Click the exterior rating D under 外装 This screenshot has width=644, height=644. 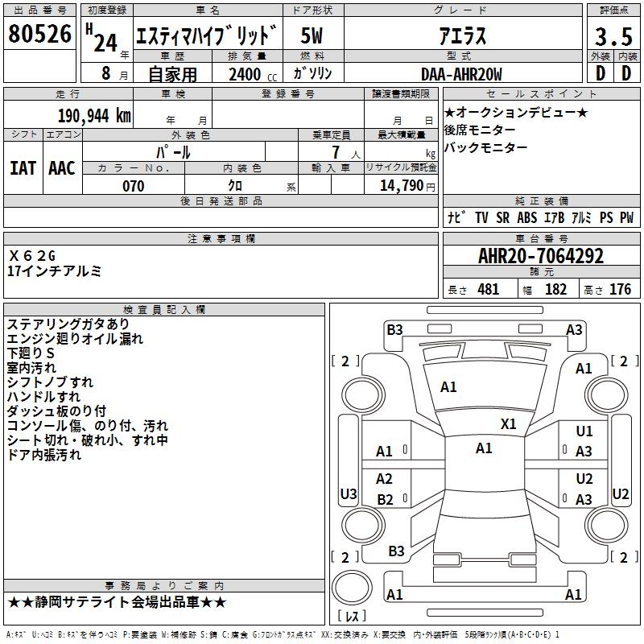(x=600, y=73)
